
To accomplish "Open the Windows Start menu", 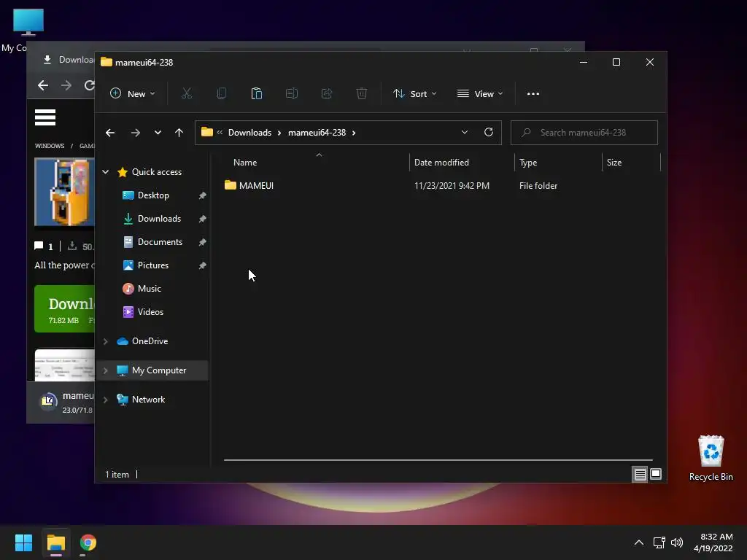I will click(23, 542).
